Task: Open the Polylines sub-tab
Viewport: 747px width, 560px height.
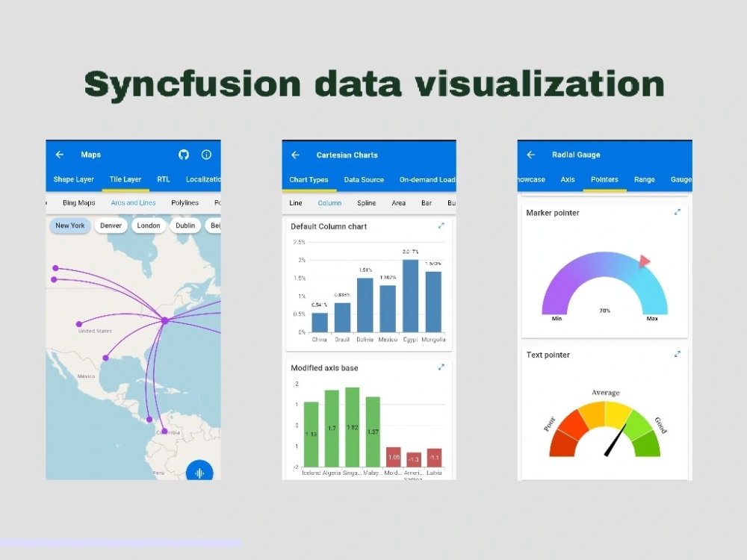Action: pyautogui.click(x=185, y=203)
